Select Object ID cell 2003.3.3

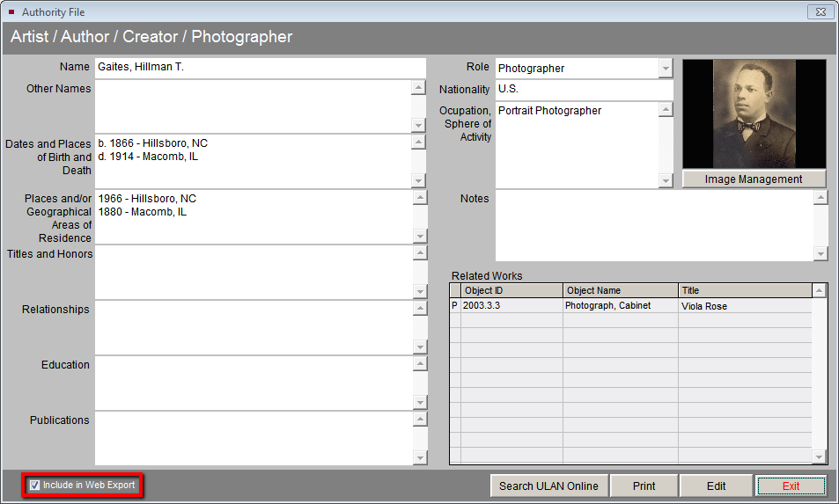point(511,306)
